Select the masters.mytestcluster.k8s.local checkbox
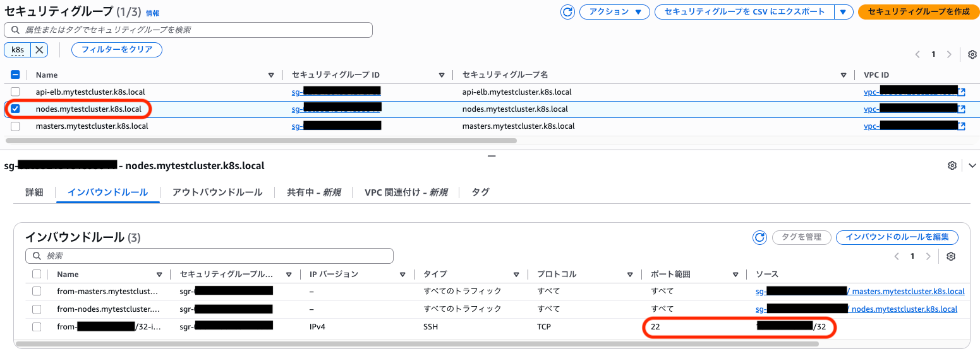 pos(16,126)
